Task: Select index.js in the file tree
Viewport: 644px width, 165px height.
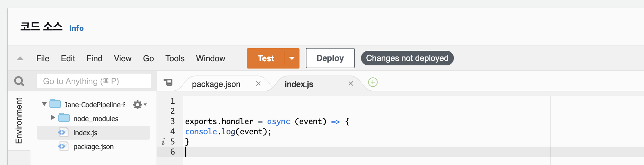Action: pos(85,133)
